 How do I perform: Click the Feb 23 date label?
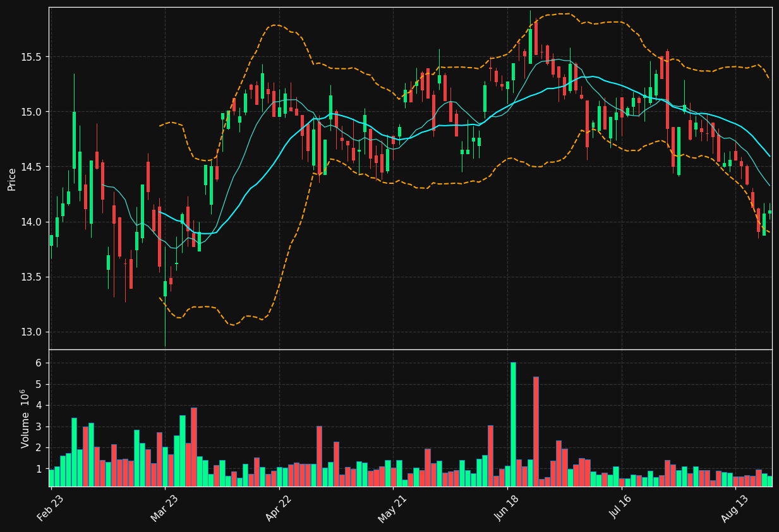[51, 509]
